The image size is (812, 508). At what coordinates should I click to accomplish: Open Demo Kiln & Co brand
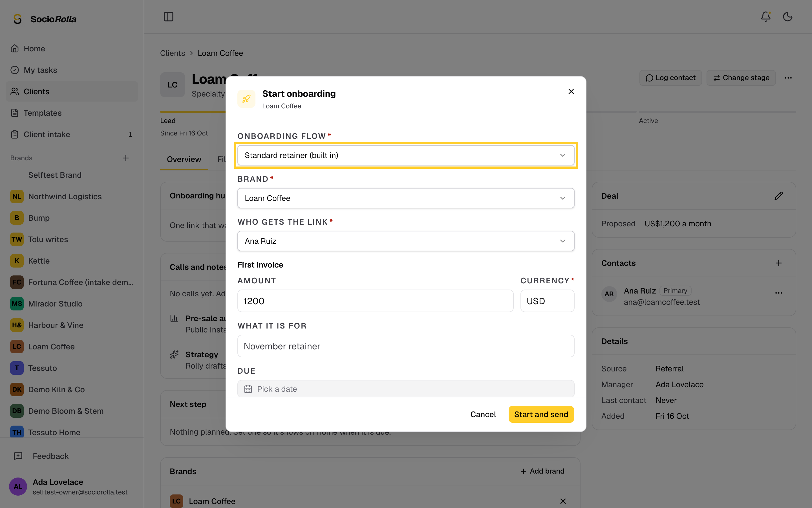[x=72, y=389]
